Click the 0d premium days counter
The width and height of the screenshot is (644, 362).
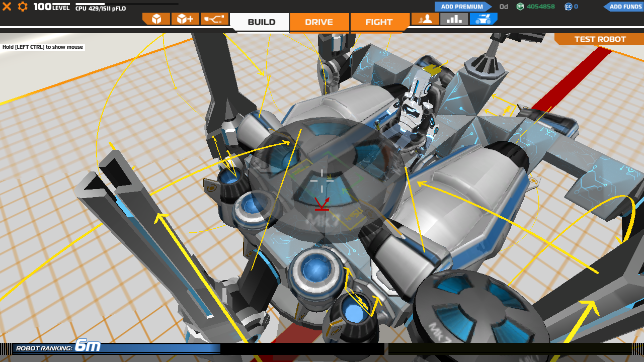(x=504, y=7)
